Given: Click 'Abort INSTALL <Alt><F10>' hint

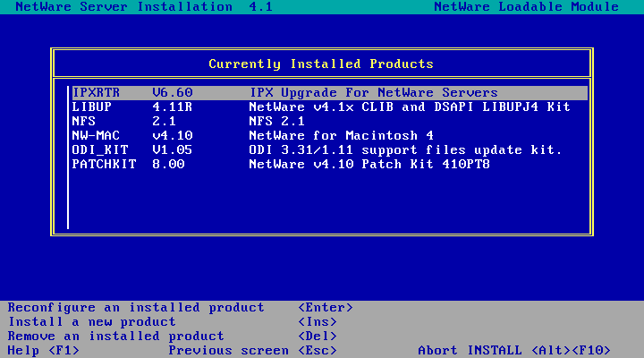Looking at the screenshot, I should pyautogui.click(x=514, y=351).
